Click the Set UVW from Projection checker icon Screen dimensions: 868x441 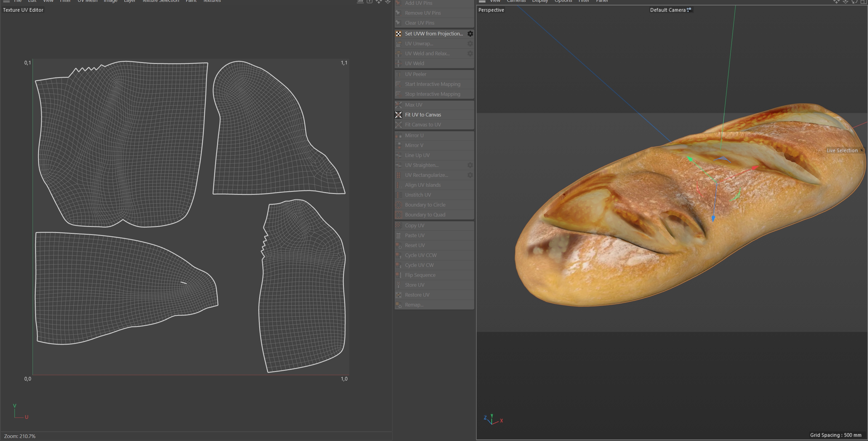(398, 34)
